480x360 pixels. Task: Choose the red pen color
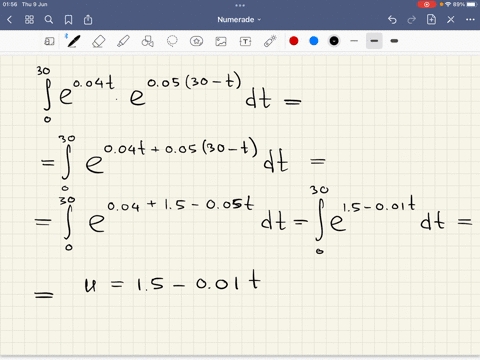pyautogui.click(x=294, y=41)
